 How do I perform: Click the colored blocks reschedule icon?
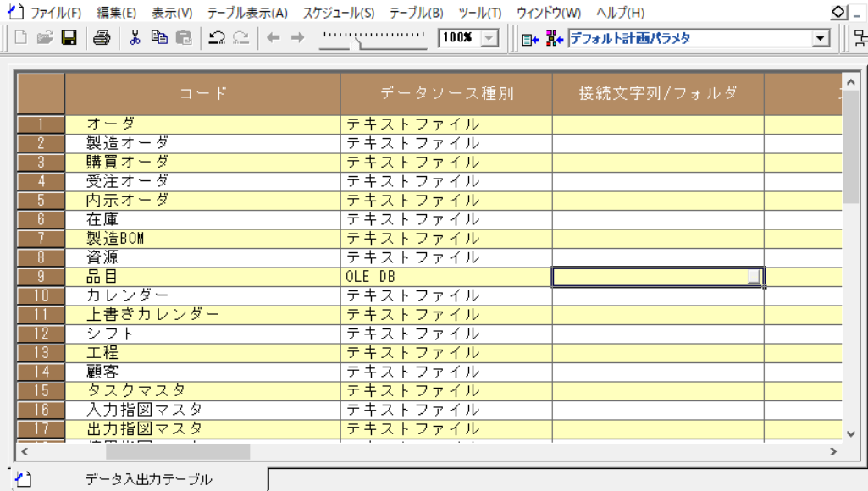pyautogui.click(x=555, y=38)
